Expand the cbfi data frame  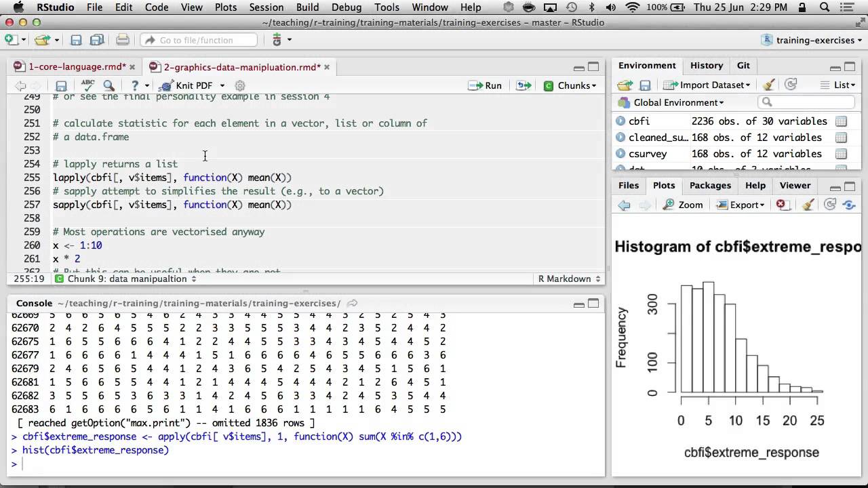620,121
